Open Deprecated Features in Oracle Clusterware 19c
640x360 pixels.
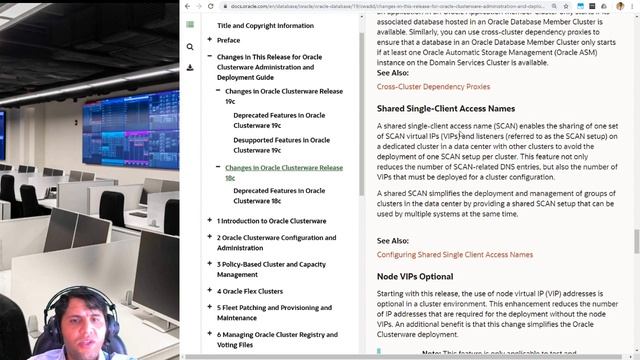point(279,120)
